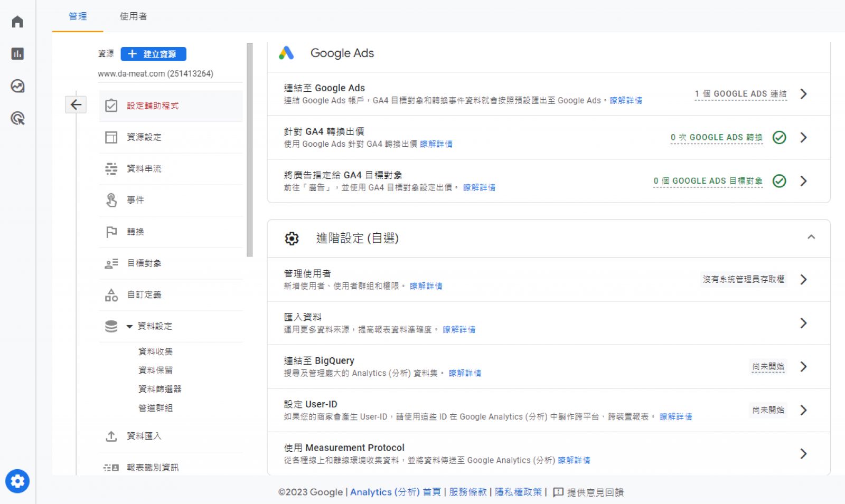The image size is (845, 504).
Task: Click 瞭解詳情 link for 匯入資料
Action: pos(459,329)
